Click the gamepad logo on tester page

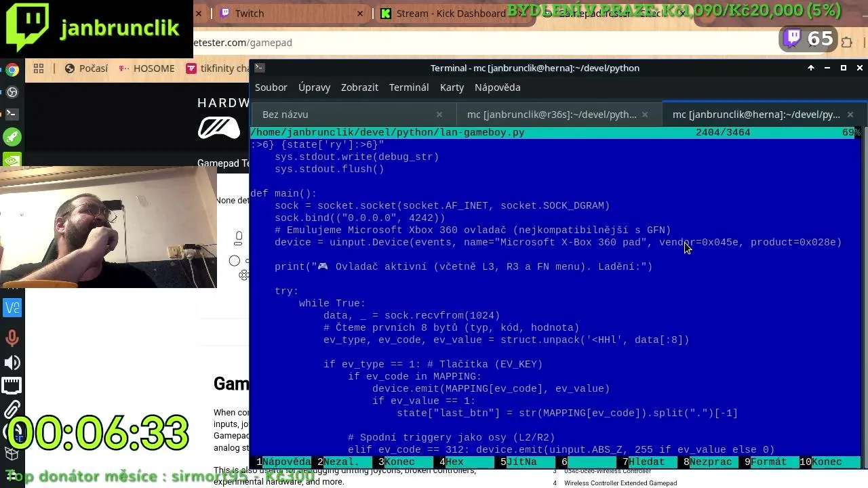219,128
